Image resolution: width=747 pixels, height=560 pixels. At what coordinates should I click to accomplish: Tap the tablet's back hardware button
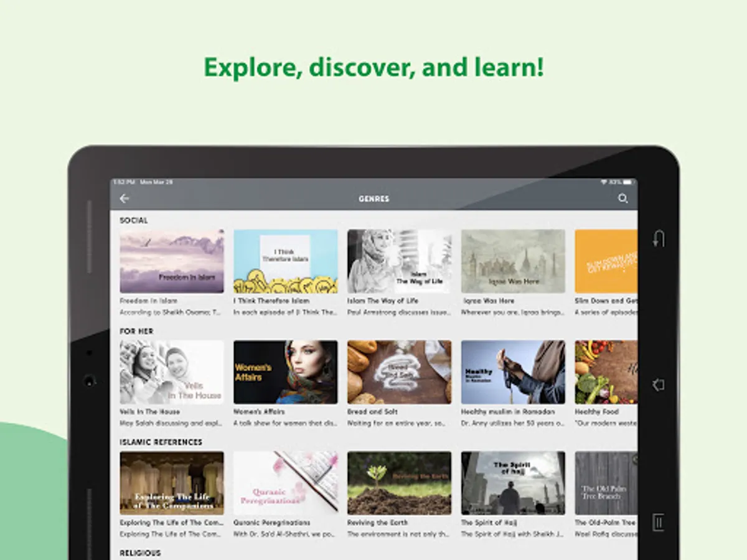click(659, 238)
